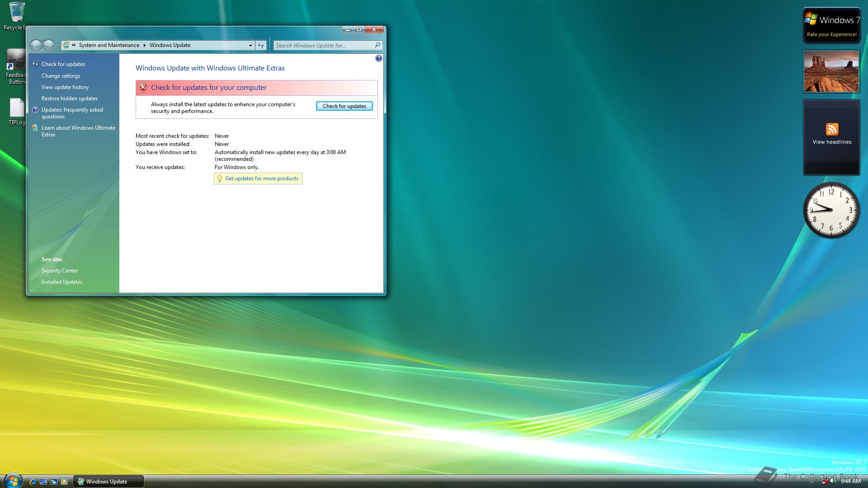
Task: Click Check for updates in sidebar
Action: tap(63, 64)
